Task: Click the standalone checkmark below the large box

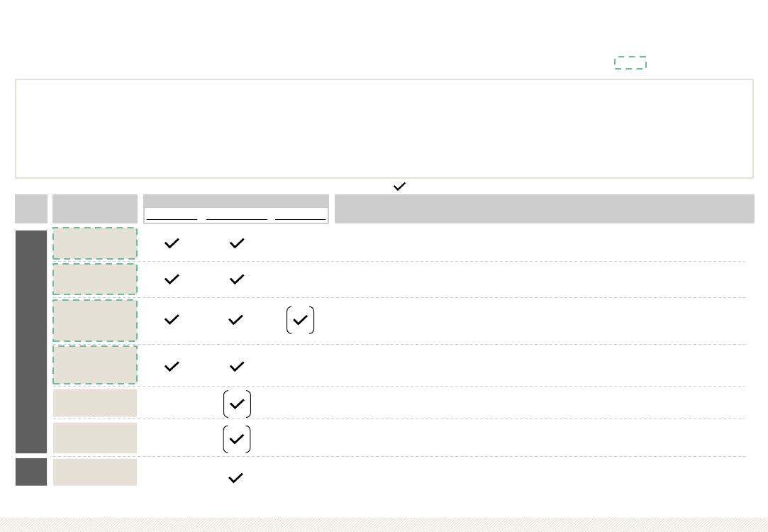Action: click(x=400, y=186)
